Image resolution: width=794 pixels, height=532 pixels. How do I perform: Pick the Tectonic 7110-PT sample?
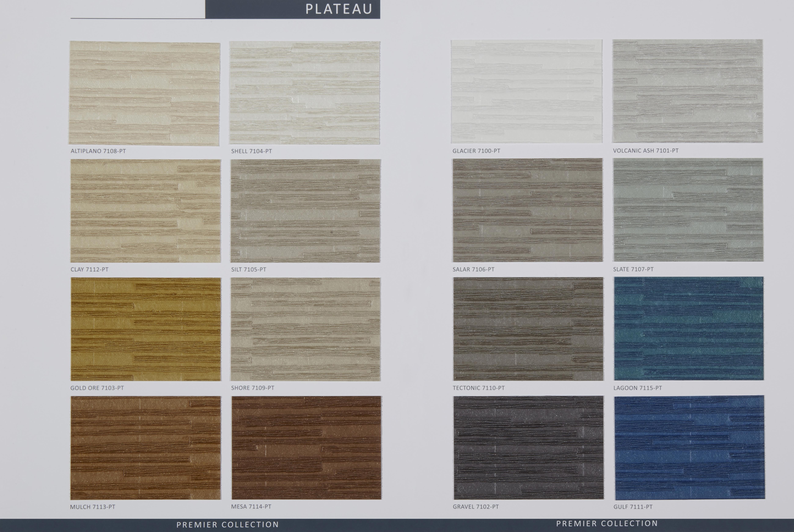tap(528, 328)
